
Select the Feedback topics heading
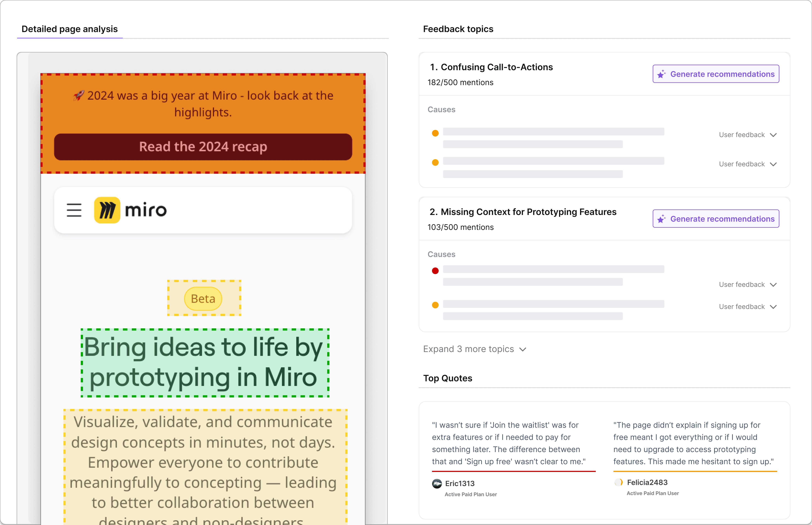[458, 29]
